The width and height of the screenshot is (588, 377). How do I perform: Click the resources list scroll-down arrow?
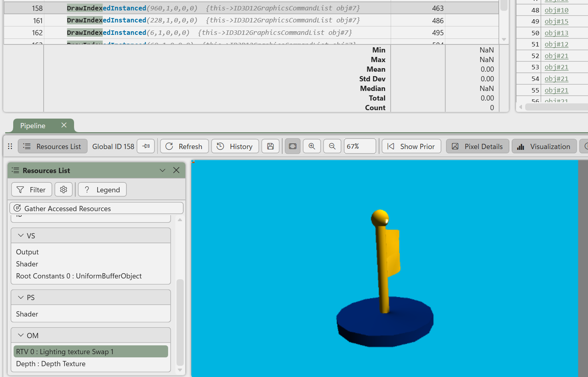pyautogui.click(x=180, y=370)
